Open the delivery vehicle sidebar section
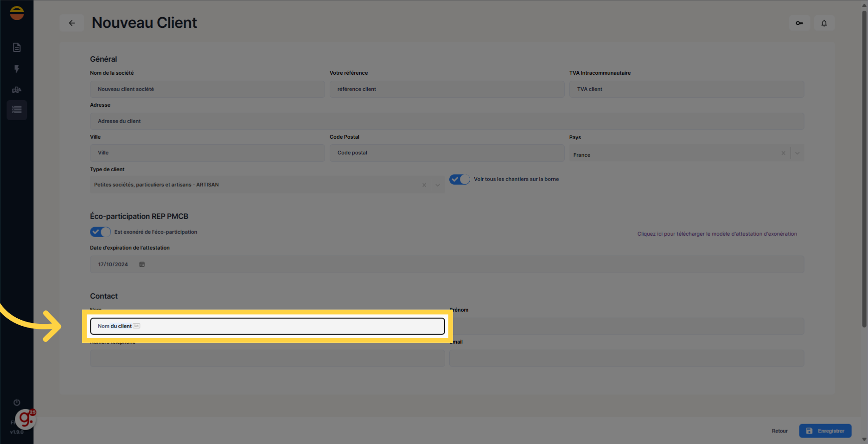This screenshot has width=868, height=444. click(17, 90)
